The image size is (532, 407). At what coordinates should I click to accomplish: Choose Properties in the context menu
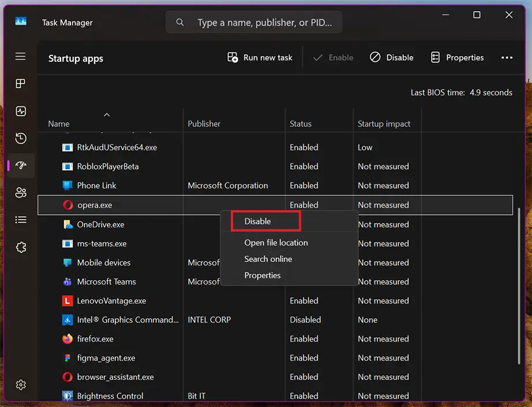coord(263,275)
